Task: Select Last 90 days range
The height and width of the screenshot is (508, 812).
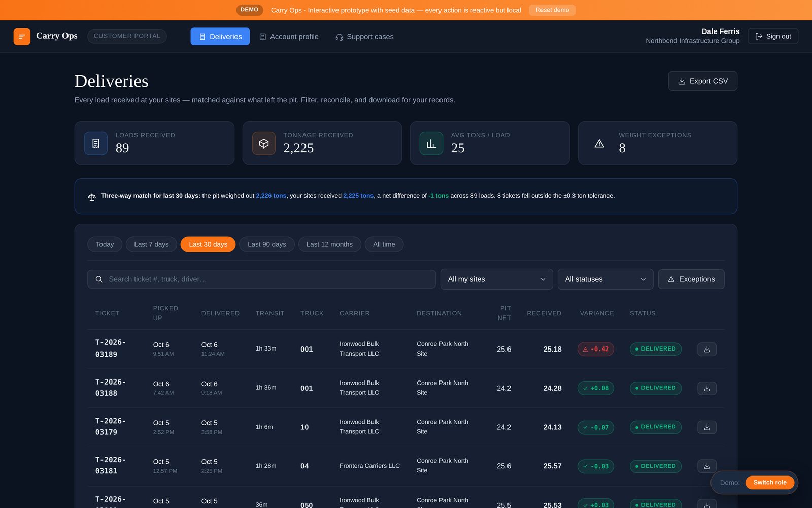Action: click(267, 244)
